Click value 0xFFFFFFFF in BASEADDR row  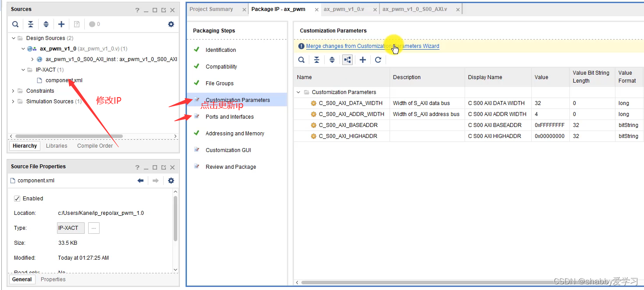point(550,125)
